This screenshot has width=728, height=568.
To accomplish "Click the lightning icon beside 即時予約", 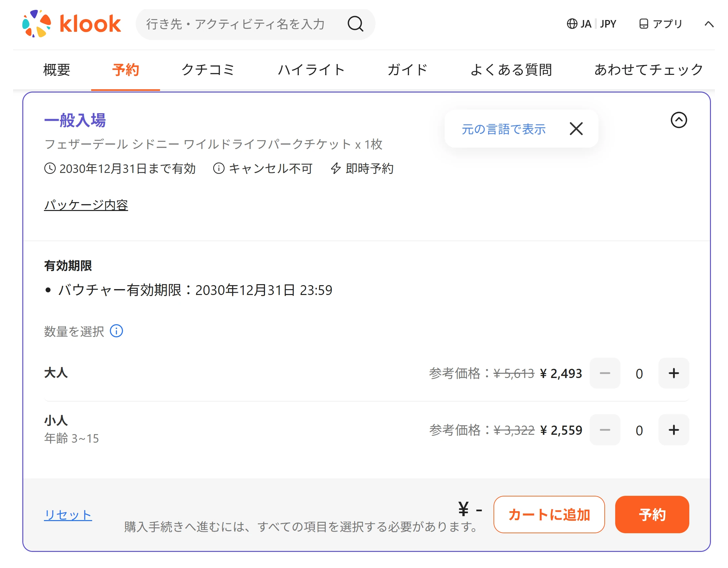I will (x=336, y=168).
